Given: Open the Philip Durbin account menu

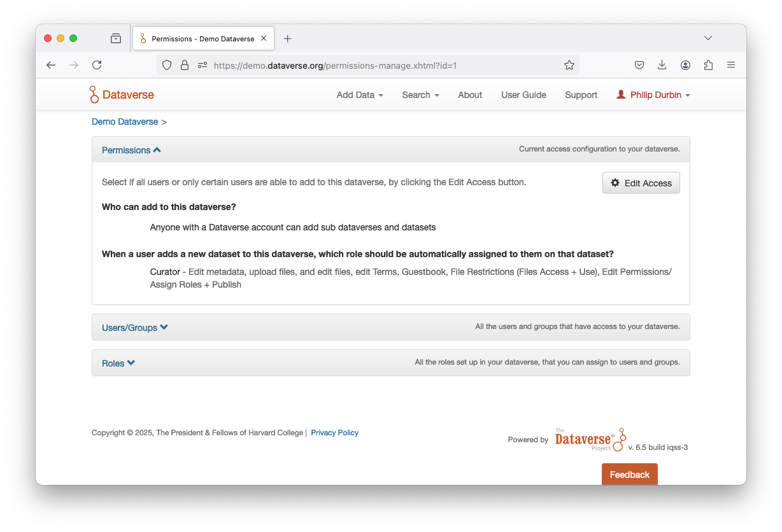Looking at the screenshot, I should point(654,95).
